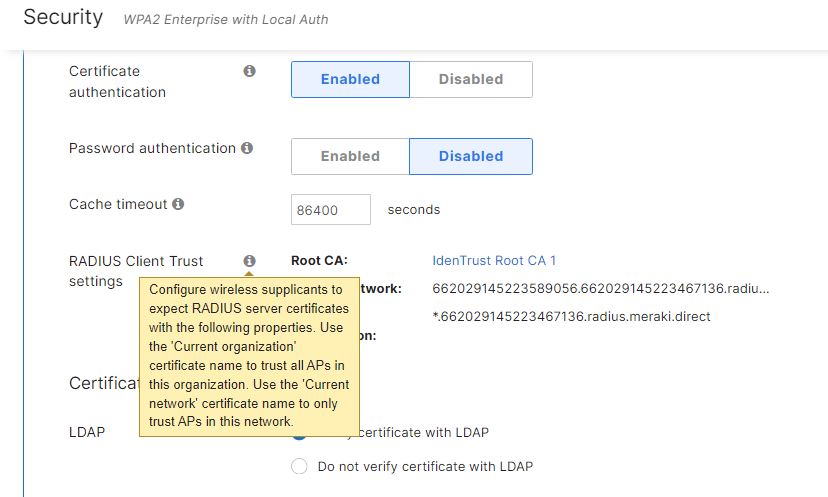The image size is (828, 497).
Task: Set Certificate authentication to Enabled
Action: [x=350, y=80]
